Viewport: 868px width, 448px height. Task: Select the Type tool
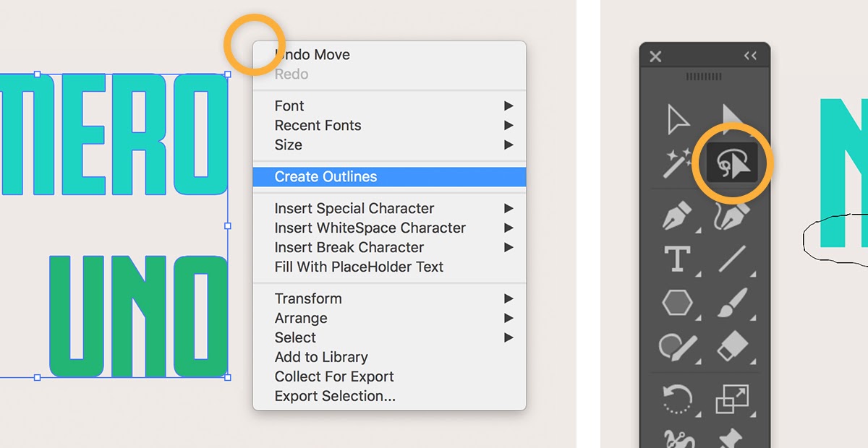pos(678,259)
